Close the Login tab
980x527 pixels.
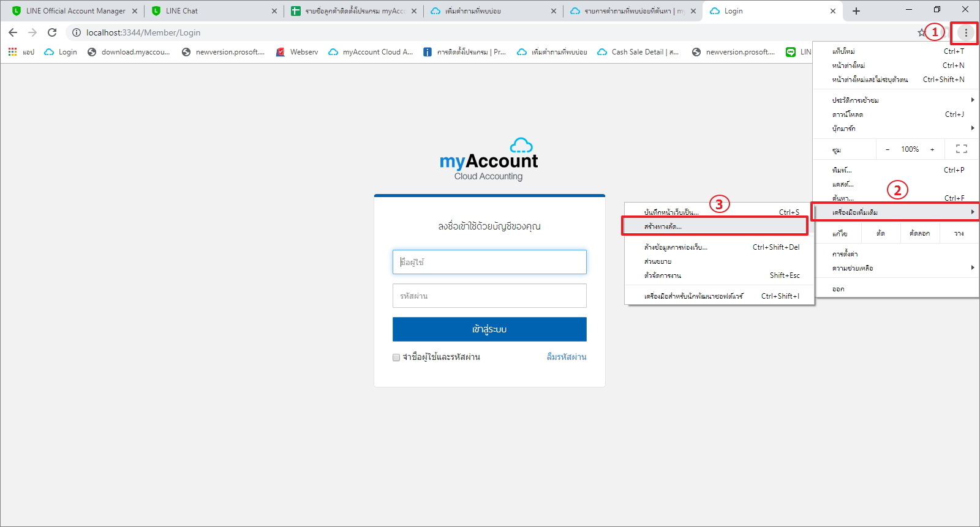coord(833,11)
